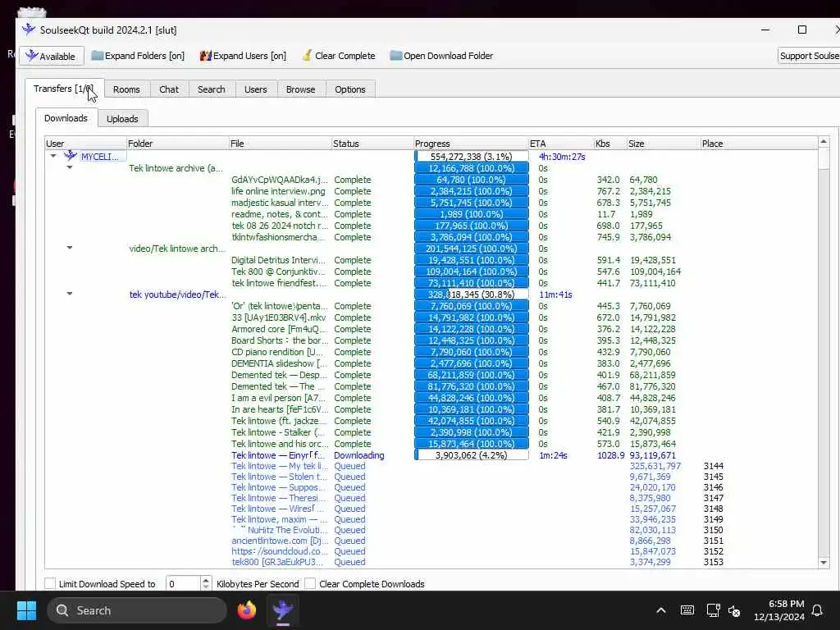Click Expand Folders [on] button label

click(x=144, y=56)
